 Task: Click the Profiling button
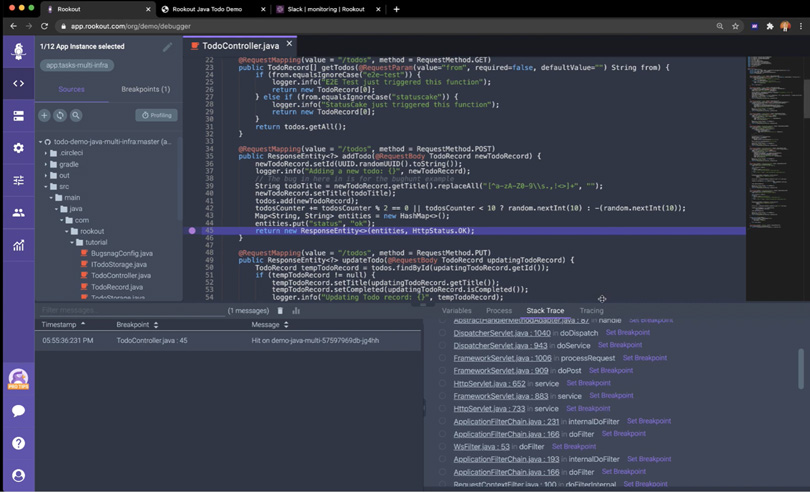coord(157,115)
